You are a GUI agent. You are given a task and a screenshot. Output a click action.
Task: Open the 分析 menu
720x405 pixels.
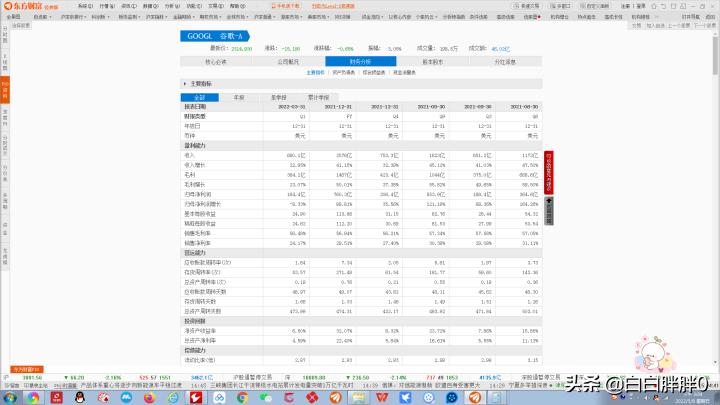(x=172, y=6)
